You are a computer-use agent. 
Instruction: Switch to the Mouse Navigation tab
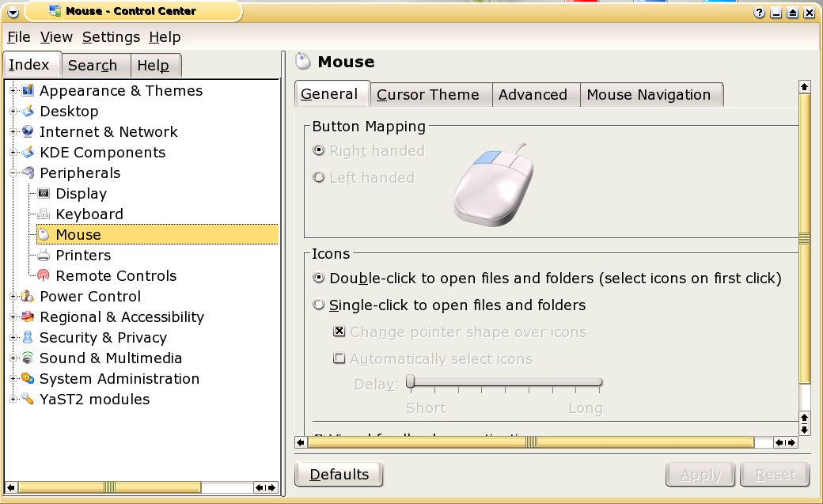pos(651,94)
